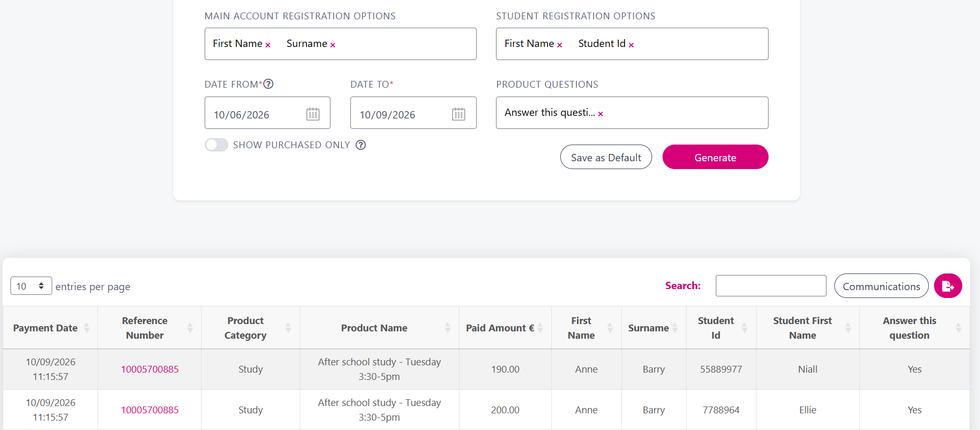
Task: Toggle Show Purchased Only switch
Action: pos(216,145)
